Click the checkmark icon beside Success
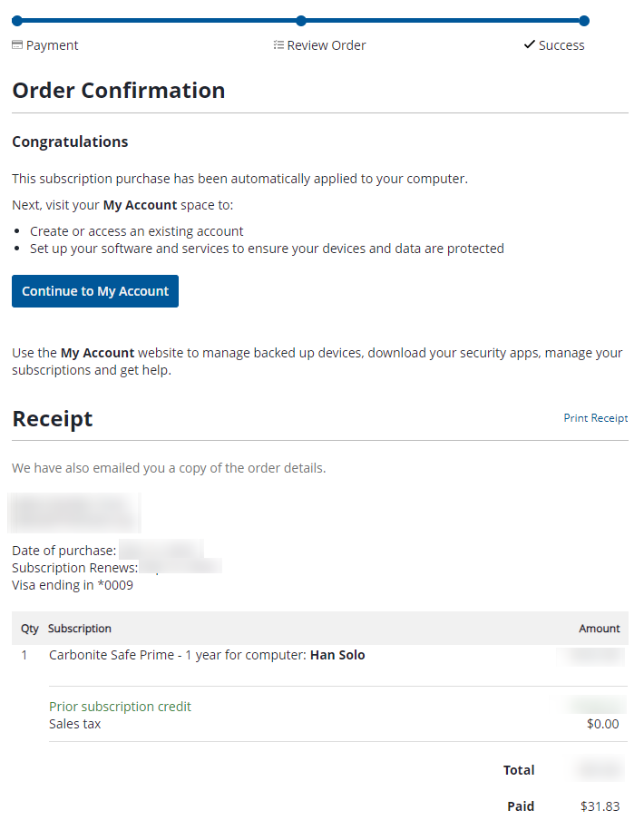 tap(530, 45)
